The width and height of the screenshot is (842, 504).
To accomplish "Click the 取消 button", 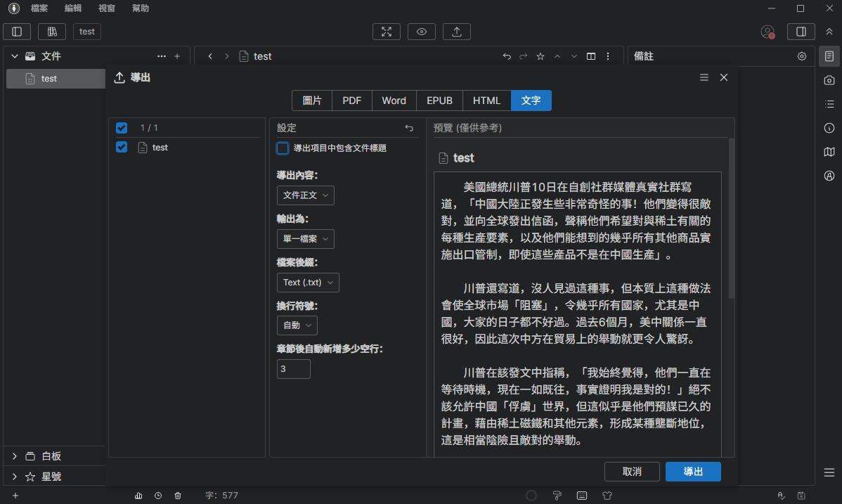I will pyautogui.click(x=632, y=472).
